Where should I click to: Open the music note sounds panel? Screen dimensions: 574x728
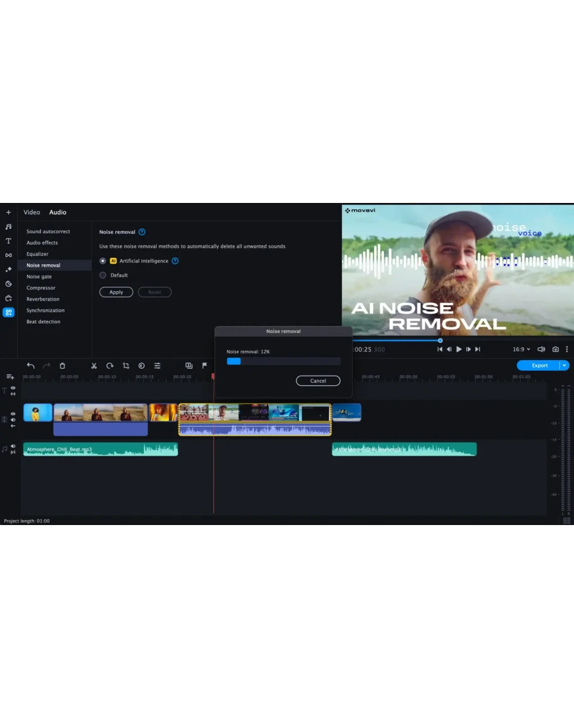coord(8,226)
